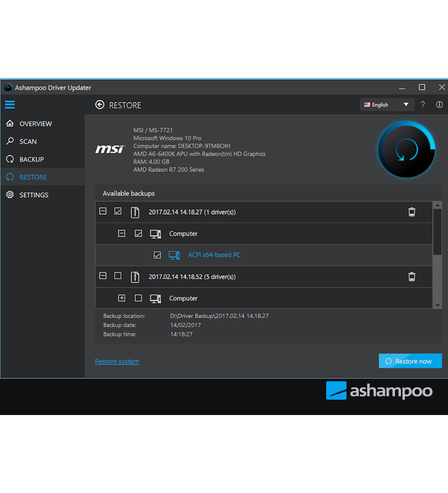Open the Restore system link

point(117,361)
